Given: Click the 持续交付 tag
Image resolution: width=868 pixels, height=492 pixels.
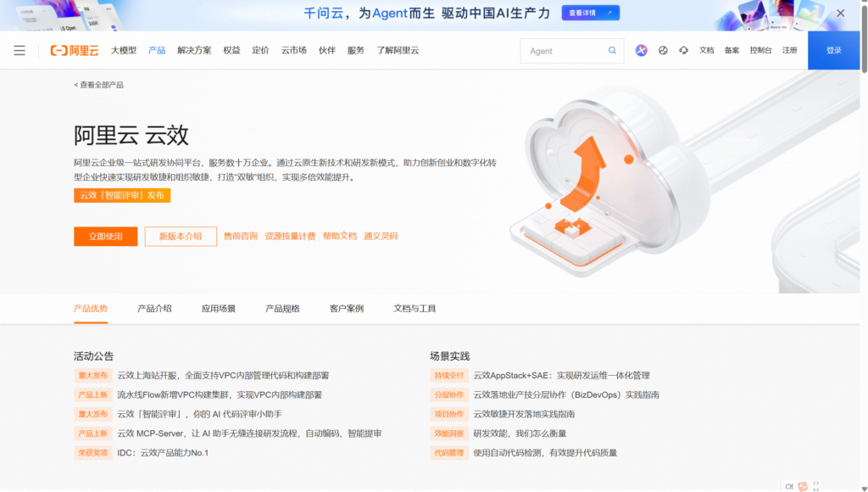Looking at the screenshot, I should 449,376.
